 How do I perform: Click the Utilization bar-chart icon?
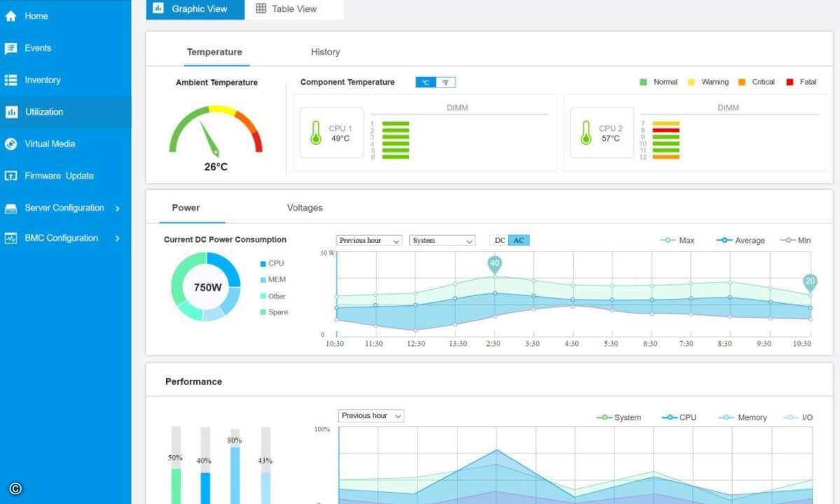pyautogui.click(x=11, y=112)
